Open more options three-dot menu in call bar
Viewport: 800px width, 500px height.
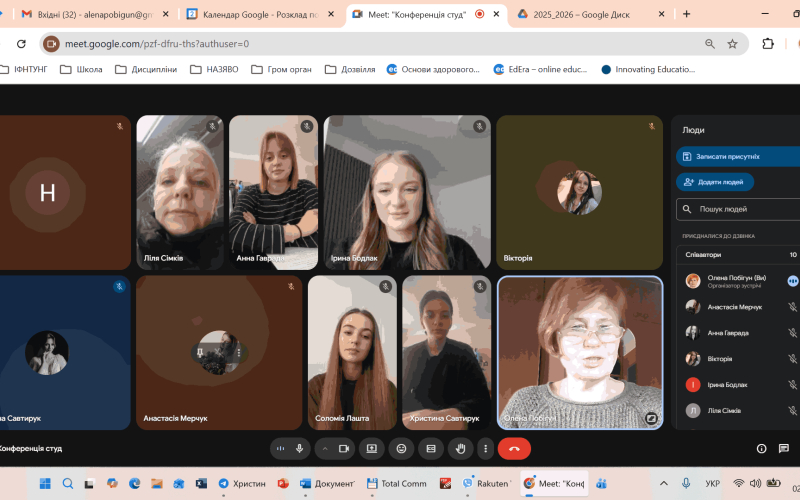click(485, 449)
